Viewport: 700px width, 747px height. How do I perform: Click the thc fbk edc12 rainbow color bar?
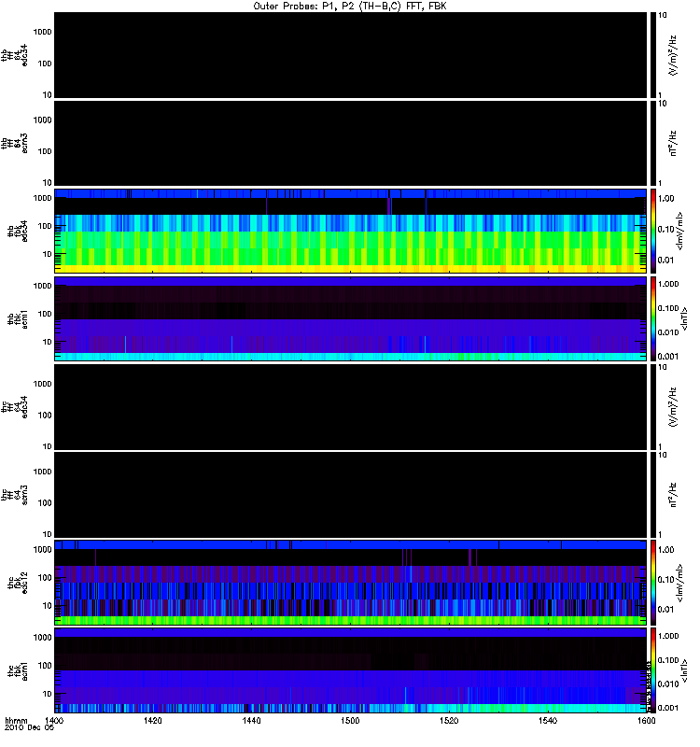coord(653,583)
